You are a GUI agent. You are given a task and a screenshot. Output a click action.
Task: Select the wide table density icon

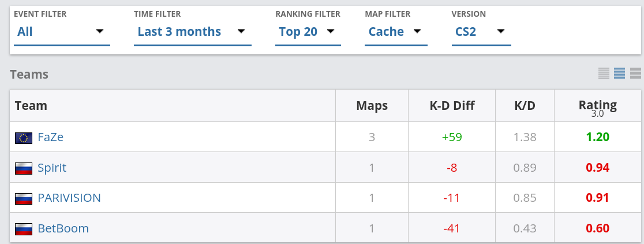635,73
